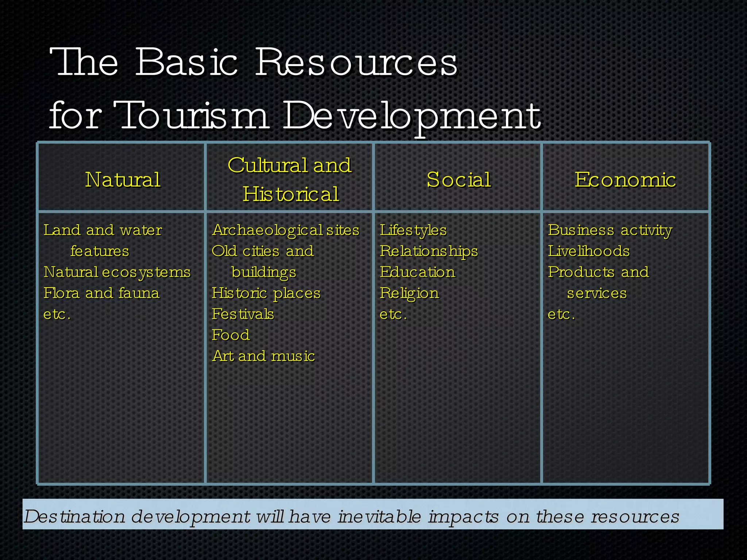Select the 'Religion' entry
Image resolution: width=747 pixels, height=560 pixels.
[409, 294]
